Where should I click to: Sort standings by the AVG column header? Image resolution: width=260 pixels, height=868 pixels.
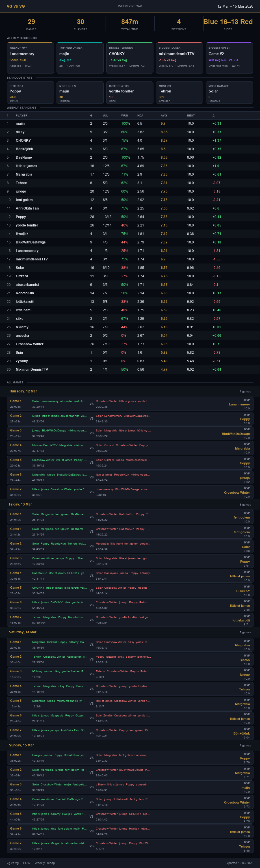point(164,116)
